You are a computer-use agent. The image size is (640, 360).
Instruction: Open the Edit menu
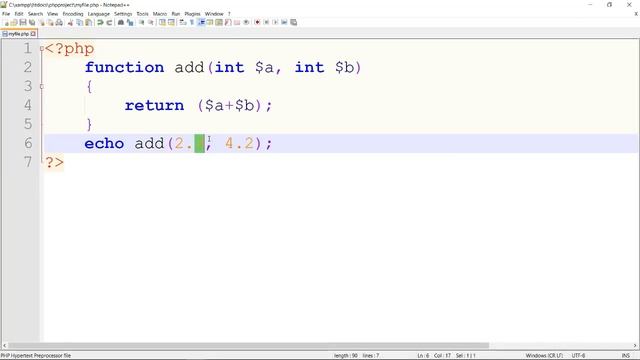tap(19, 14)
